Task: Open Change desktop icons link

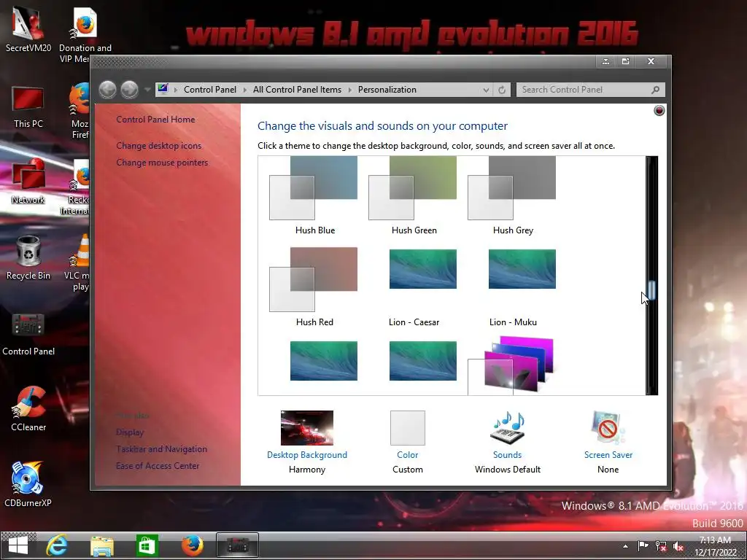Action: pos(158,146)
